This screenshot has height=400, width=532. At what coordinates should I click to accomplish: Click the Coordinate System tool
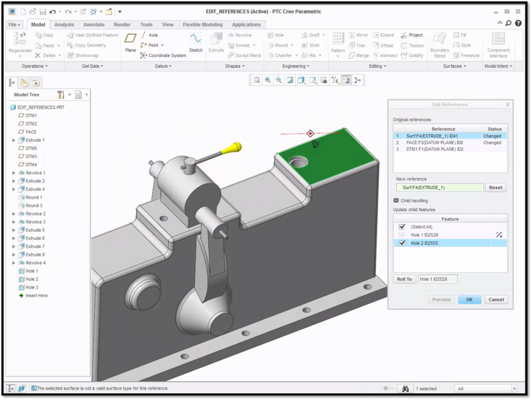[x=163, y=56]
